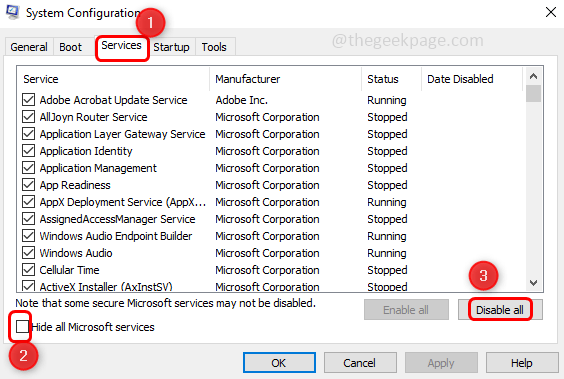Click the Apply button

click(x=441, y=363)
